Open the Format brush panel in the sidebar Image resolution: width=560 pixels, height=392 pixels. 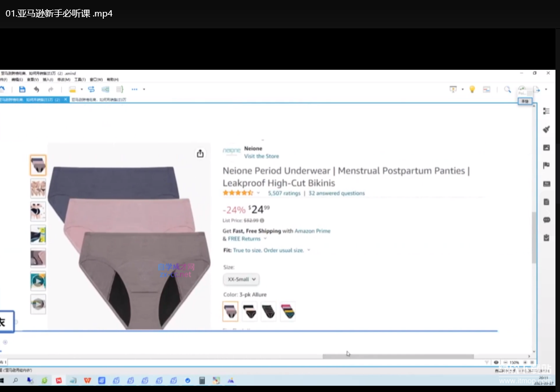546,129
